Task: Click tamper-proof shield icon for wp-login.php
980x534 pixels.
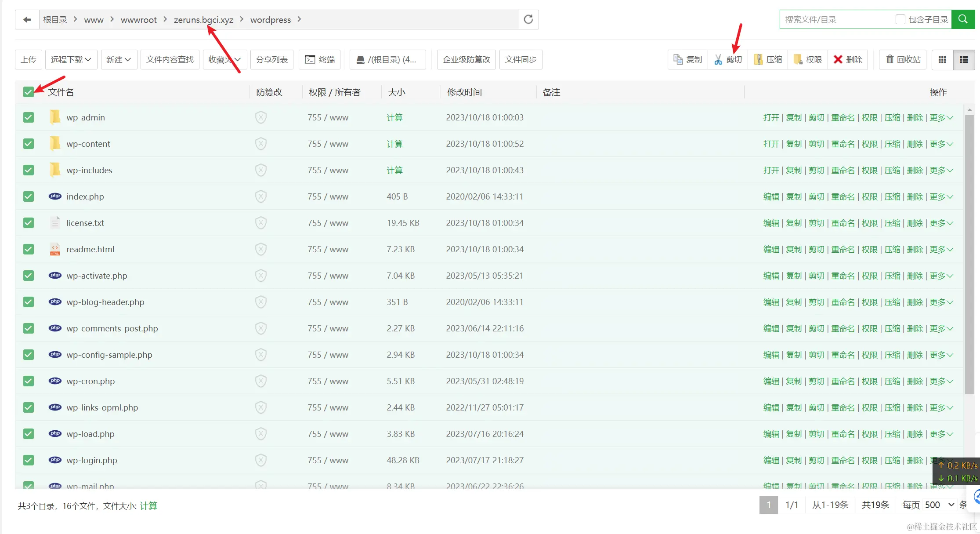Action: 261,460
